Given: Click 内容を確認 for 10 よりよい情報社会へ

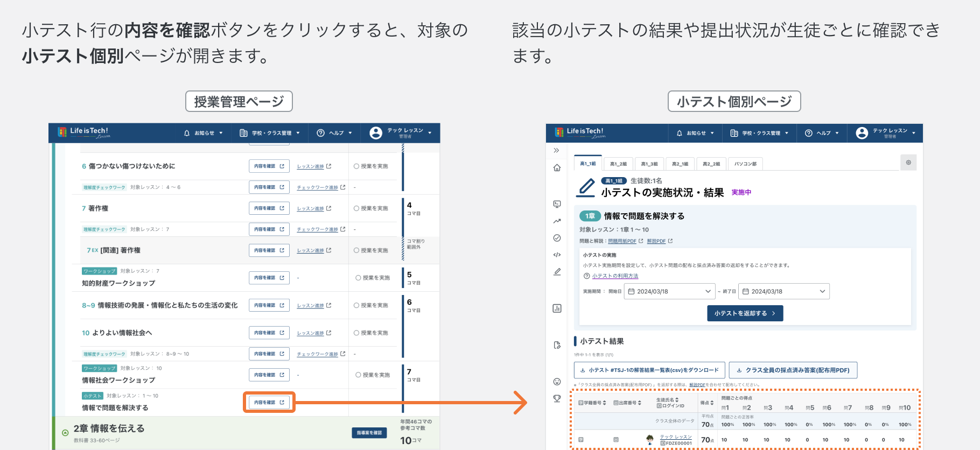Looking at the screenshot, I should point(269,333).
